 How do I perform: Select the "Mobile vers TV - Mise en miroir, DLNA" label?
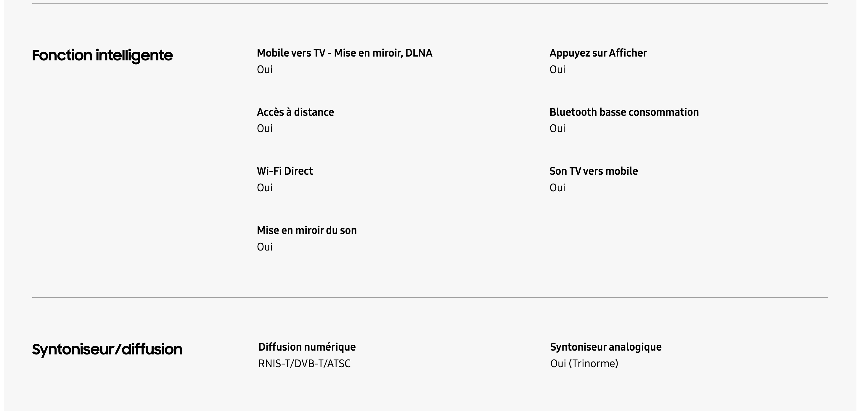344,53
